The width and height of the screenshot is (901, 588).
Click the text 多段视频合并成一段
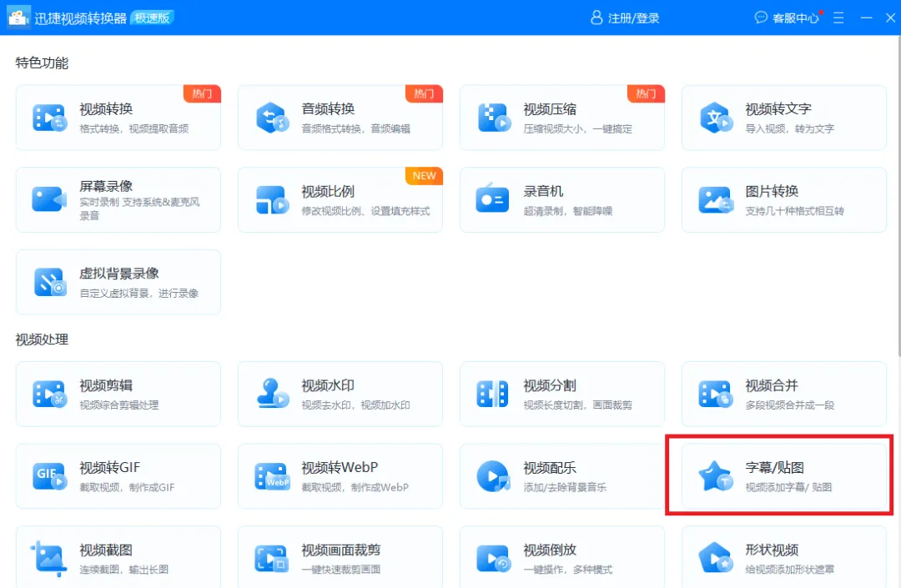click(789, 405)
